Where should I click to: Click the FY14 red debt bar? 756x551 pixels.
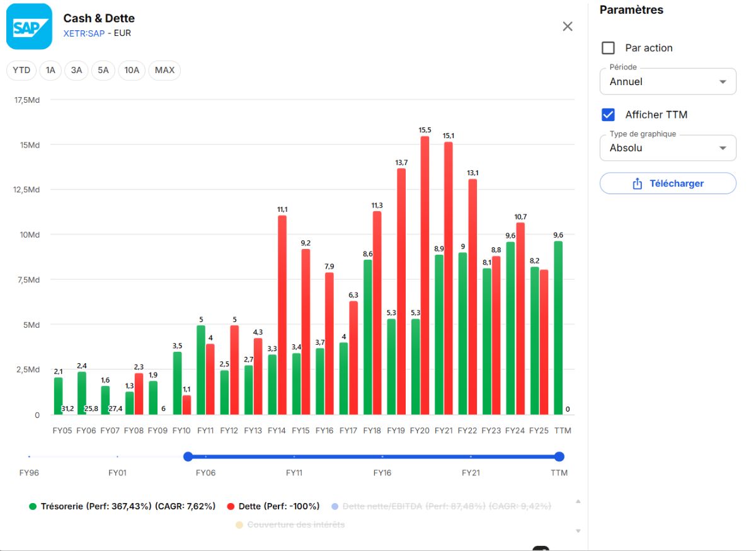coord(282,315)
